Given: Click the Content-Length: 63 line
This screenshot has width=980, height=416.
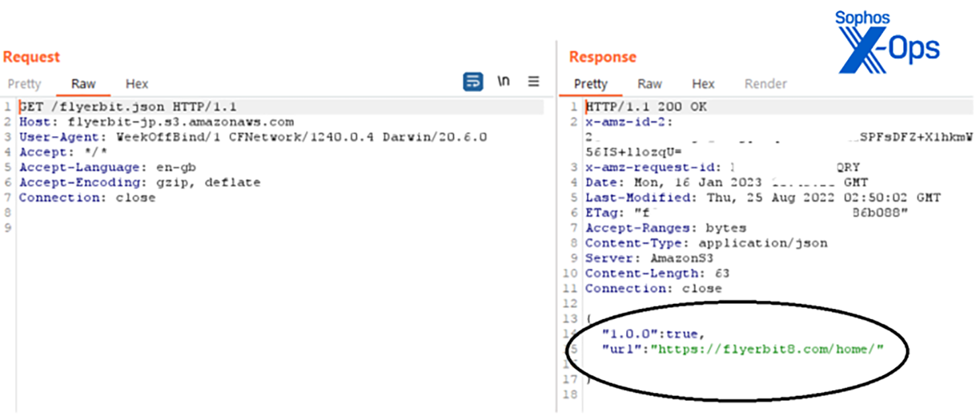Looking at the screenshot, I should click(x=658, y=273).
